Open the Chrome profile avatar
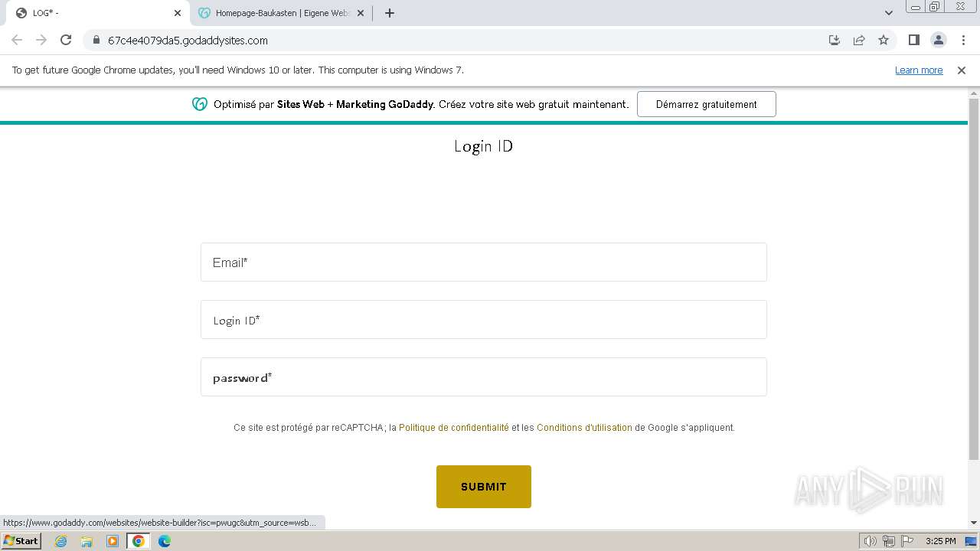 [938, 40]
